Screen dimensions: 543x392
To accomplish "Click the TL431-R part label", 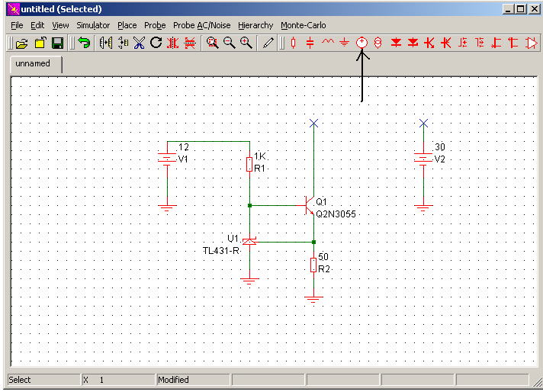I will tap(221, 251).
